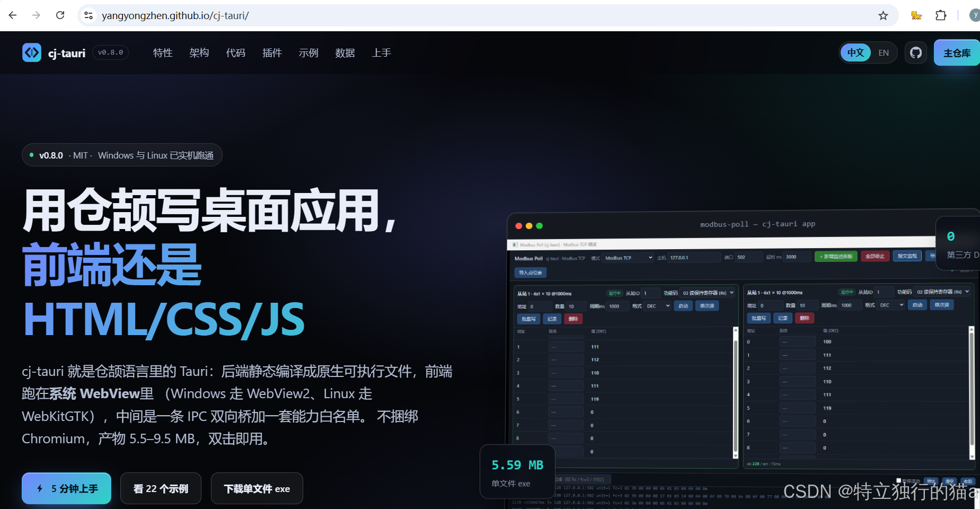Click the 主仓库 button

tap(957, 52)
